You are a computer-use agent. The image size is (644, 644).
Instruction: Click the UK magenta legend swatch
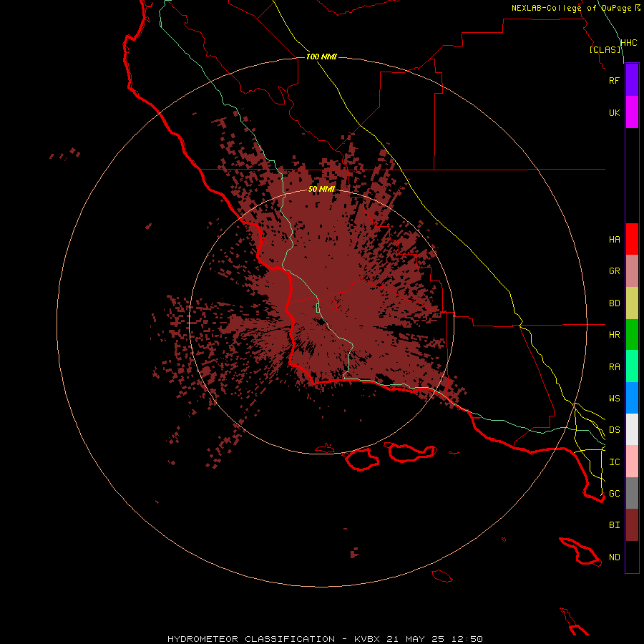click(632, 112)
